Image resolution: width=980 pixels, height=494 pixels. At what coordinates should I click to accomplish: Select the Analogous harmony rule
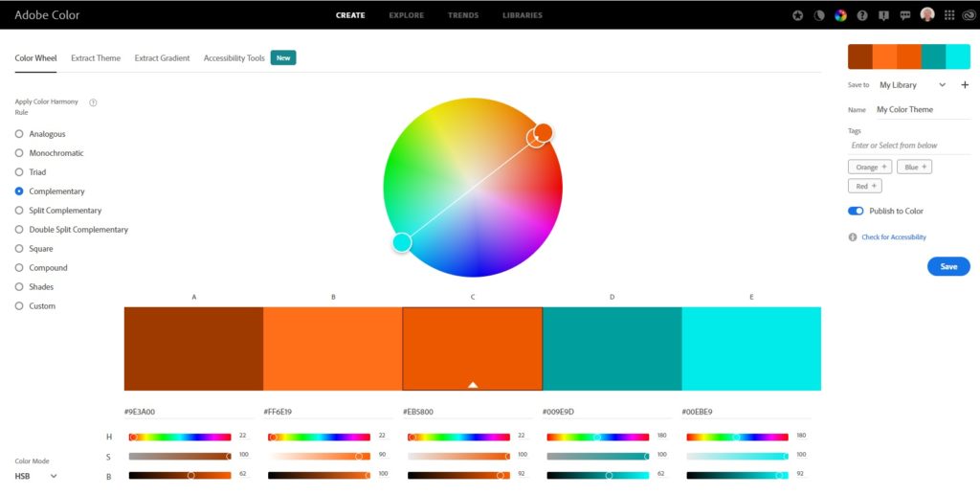click(x=40, y=134)
